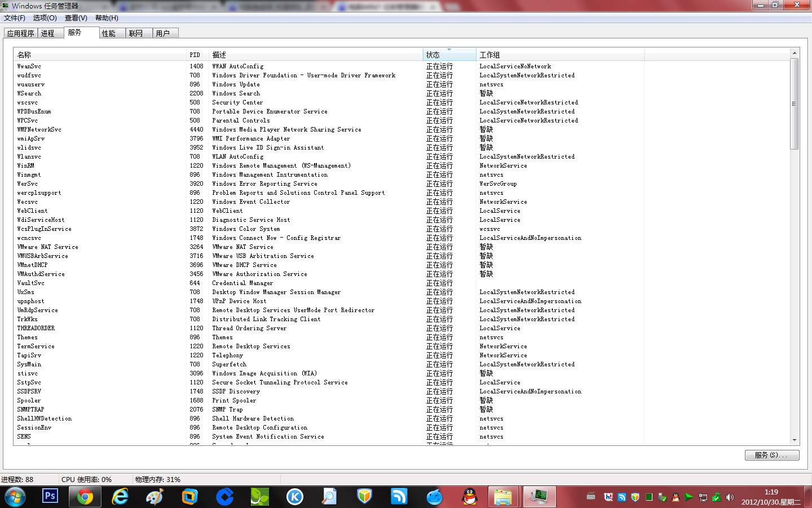Sort services by the PID column header
Screen dimensions: 812x508
pos(197,55)
